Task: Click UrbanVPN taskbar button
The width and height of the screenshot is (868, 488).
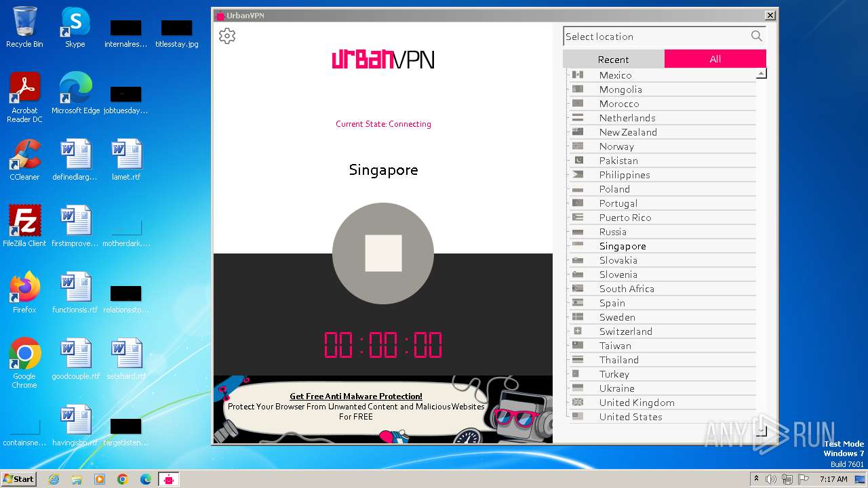Action: pyautogui.click(x=168, y=479)
